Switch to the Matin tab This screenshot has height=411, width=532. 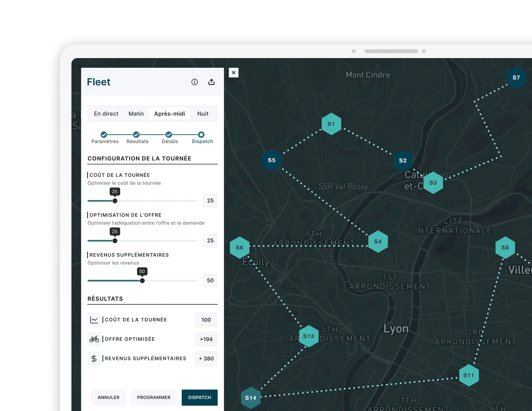tap(136, 114)
